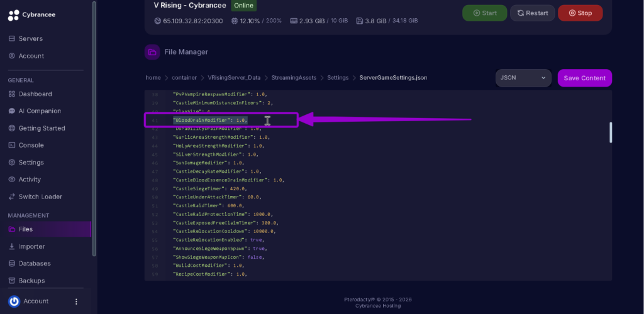Click the Console terminal icon
The width and height of the screenshot is (644, 314).
pyautogui.click(x=12, y=145)
